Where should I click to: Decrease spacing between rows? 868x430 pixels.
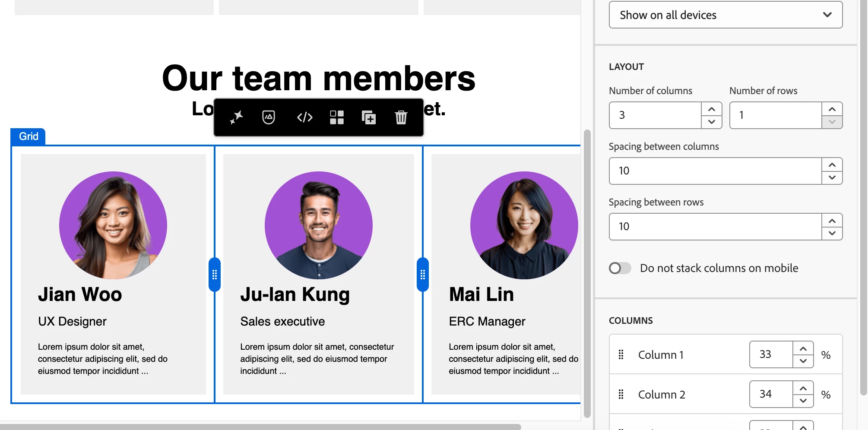[832, 233]
